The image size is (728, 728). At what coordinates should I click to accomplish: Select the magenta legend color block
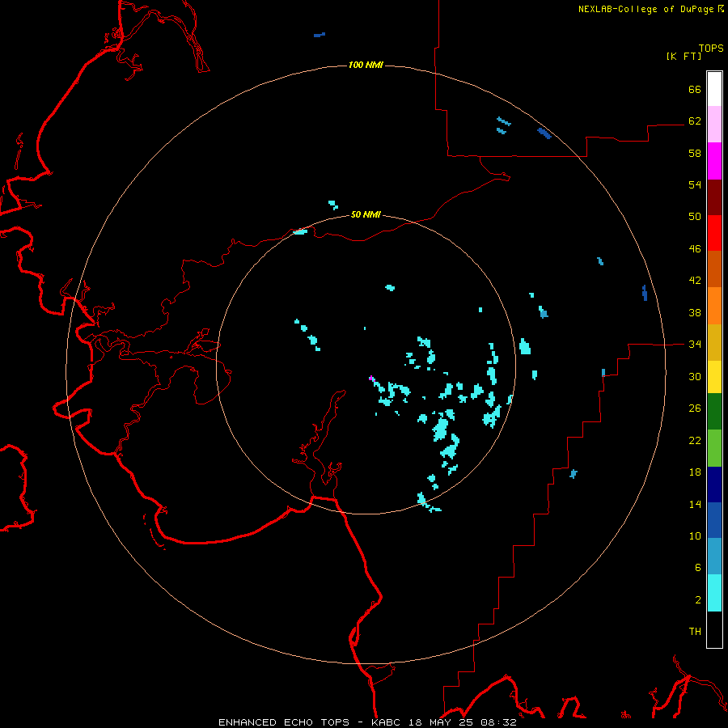pos(714,161)
